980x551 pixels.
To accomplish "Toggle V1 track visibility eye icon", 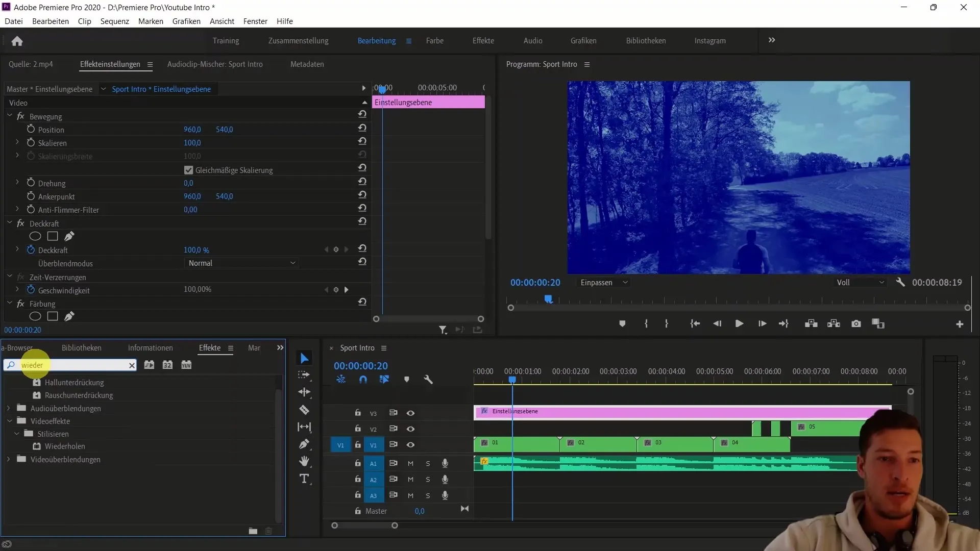I will click(x=410, y=445).
